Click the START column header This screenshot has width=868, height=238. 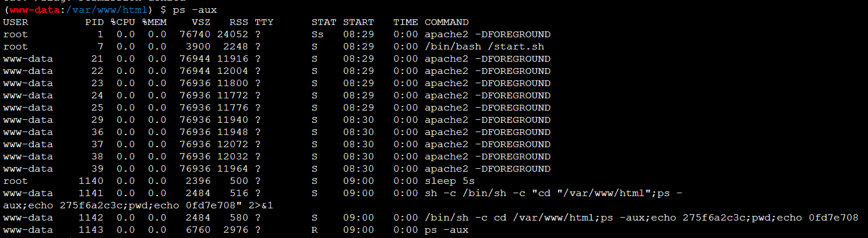coord(358,22)
